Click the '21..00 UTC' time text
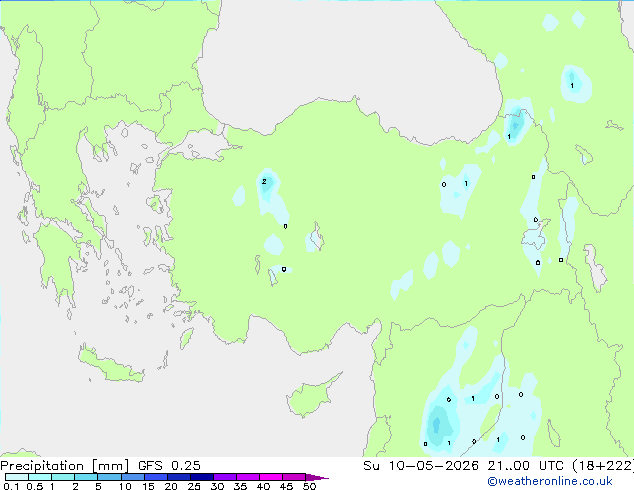Image resolution: width=634 pixels, height=490 pixels. (525, 466)
